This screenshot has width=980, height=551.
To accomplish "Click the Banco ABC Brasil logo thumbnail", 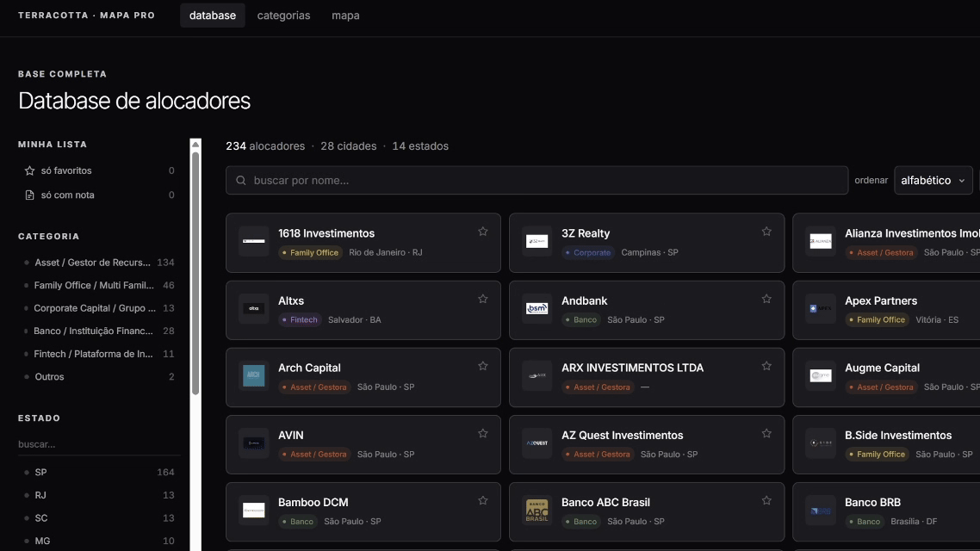I will [x=537, y=511].
